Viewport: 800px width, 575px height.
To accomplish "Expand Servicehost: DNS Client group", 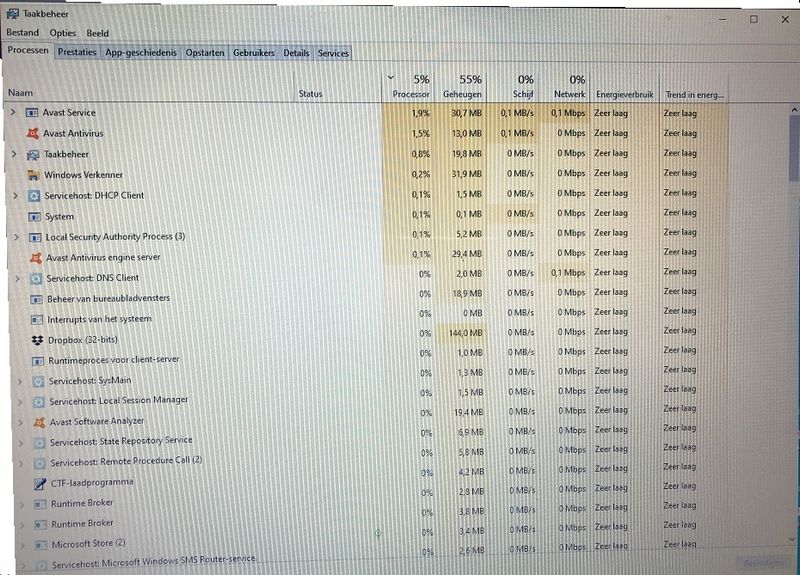I will (x=17, y=278).
